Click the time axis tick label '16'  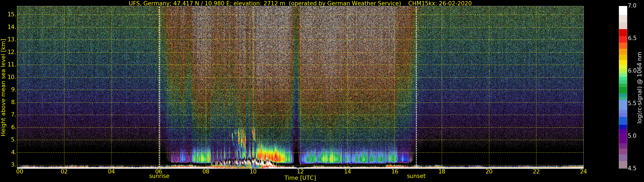tap(395, 171)
